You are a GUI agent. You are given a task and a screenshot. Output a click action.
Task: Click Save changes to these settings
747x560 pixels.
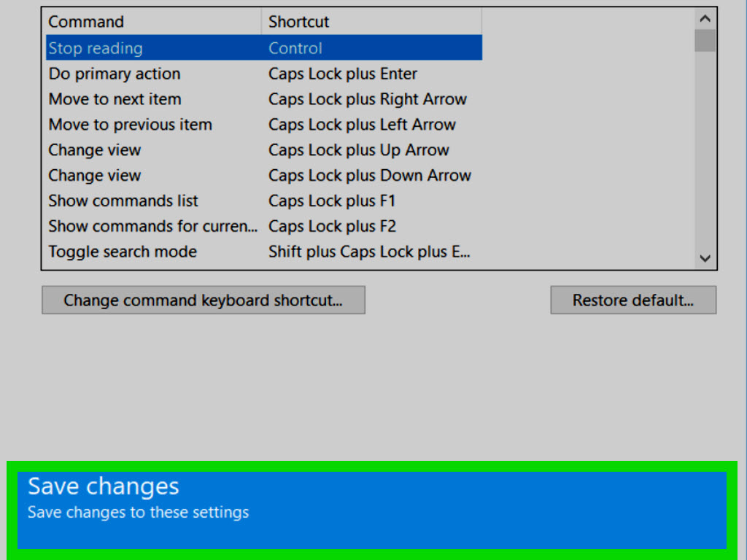coord(372,510)
